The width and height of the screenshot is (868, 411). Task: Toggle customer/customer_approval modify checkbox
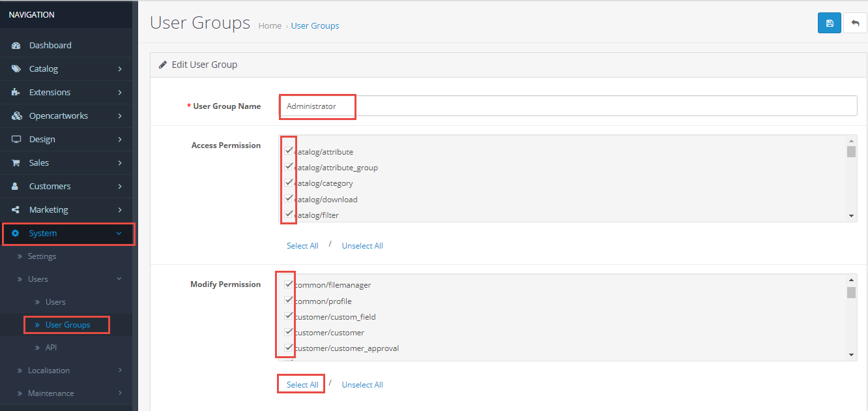click(289, 348)
